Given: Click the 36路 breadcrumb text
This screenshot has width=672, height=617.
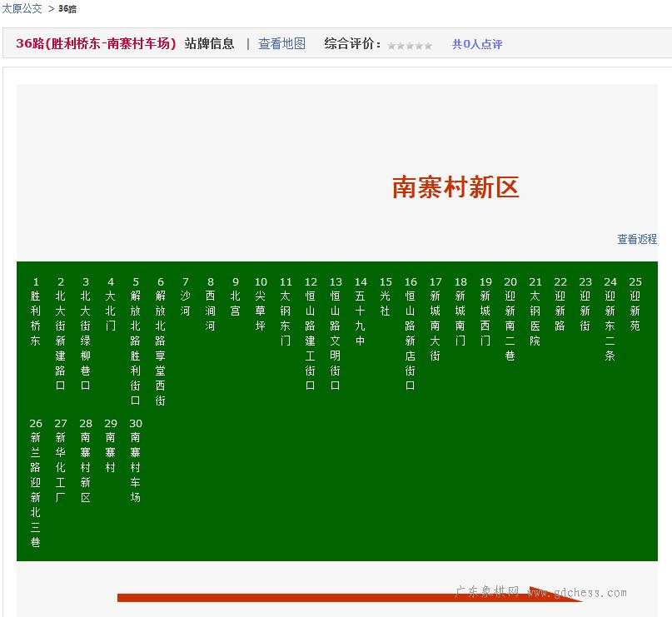Looking at the screenshot, I should click(x=67, y=9).
